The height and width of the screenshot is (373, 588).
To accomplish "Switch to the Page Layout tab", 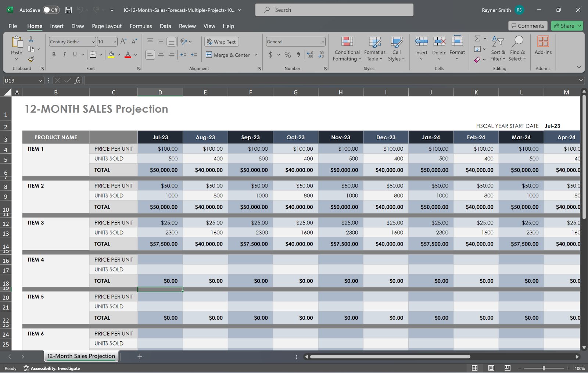I will coord(107,26).
